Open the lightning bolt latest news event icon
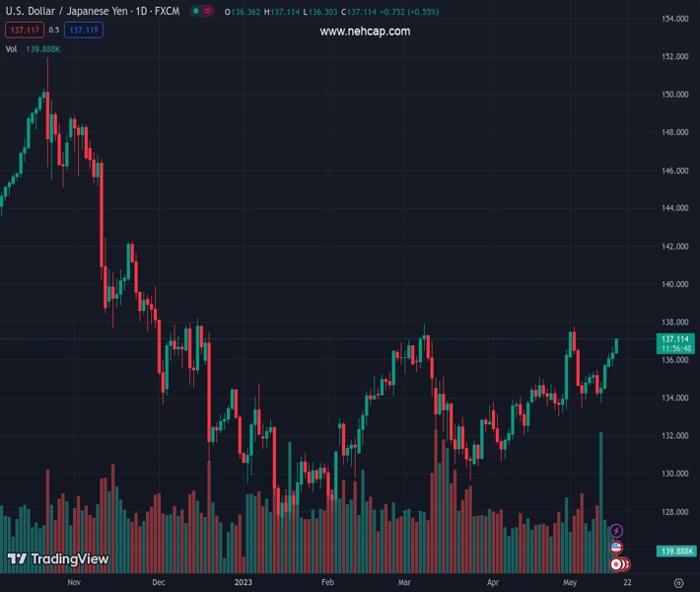 click(x=617, y=531)
